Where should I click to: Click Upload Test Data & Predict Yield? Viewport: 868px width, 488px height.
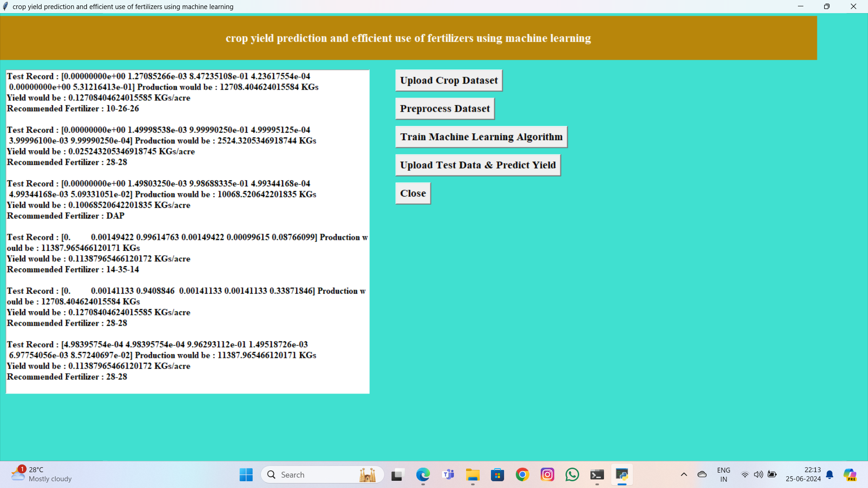(x=478, y=165)
